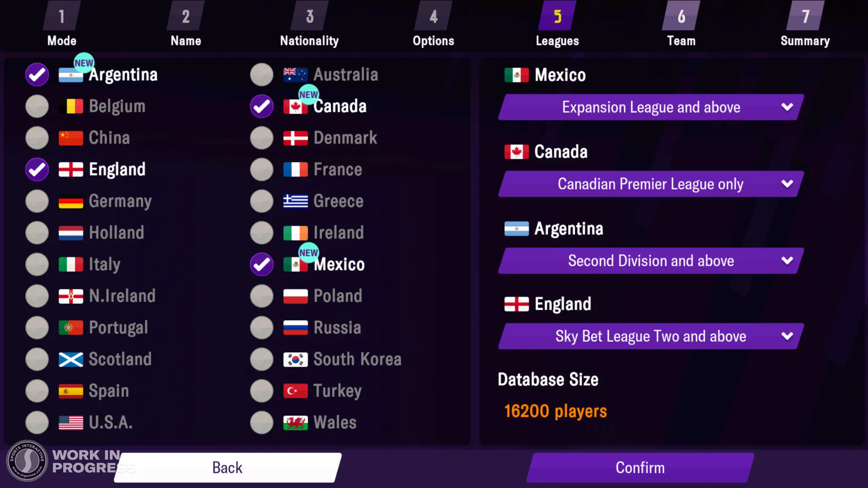This screenshot has height=488, width=868.
Task: Click the Argentina flag icon
Action: click(x=71, y=74)
